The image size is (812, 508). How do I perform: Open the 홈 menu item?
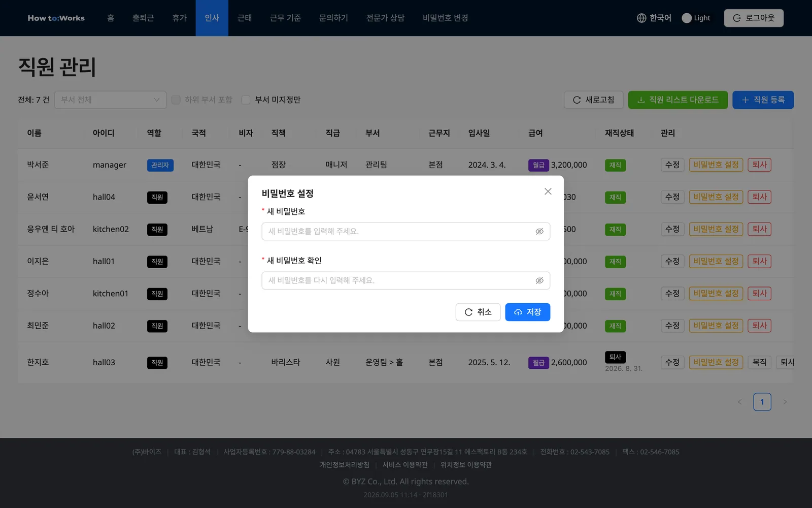coord(111,18)
